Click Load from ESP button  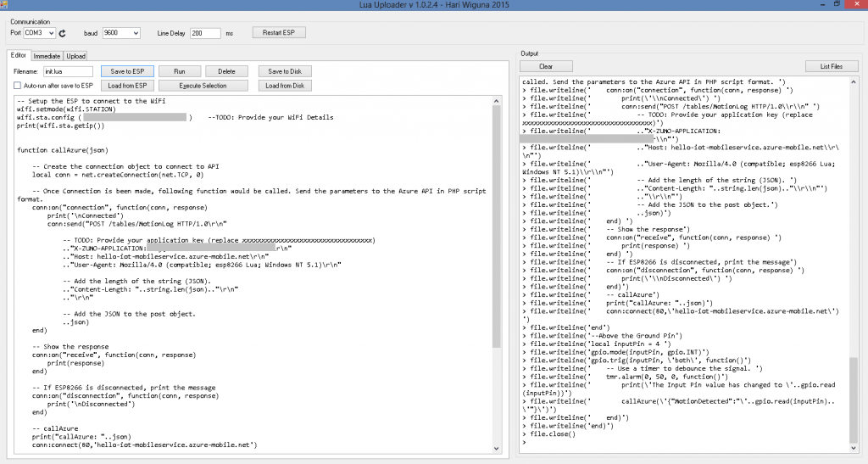pyautogui.click(x=127, y=86)
